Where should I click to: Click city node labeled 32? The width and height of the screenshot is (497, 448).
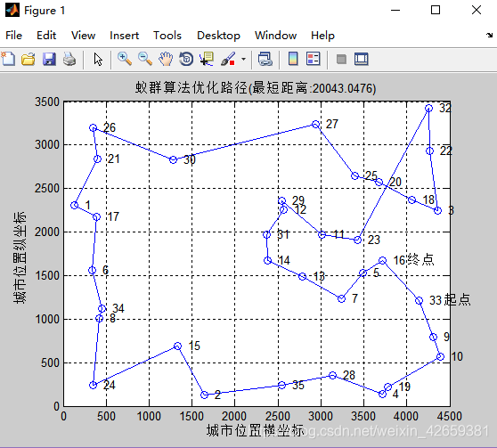[x=428, y=109]
